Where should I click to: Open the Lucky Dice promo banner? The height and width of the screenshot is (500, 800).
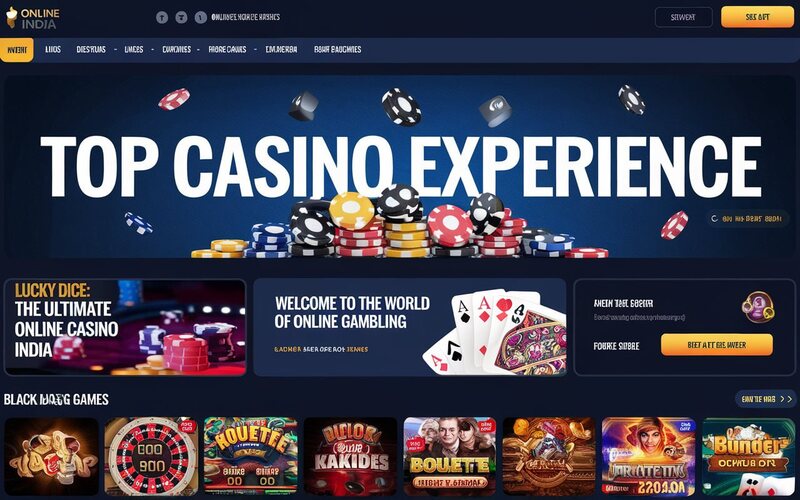pyautogui.click(x=125, y=327)
